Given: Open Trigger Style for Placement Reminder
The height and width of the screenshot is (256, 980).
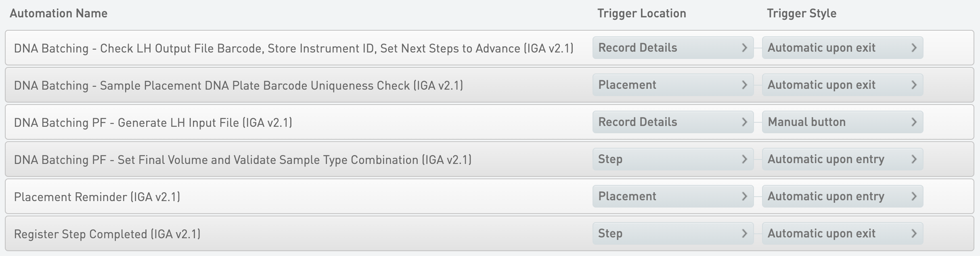Looking at the screenshot, I should pos(842,196).
